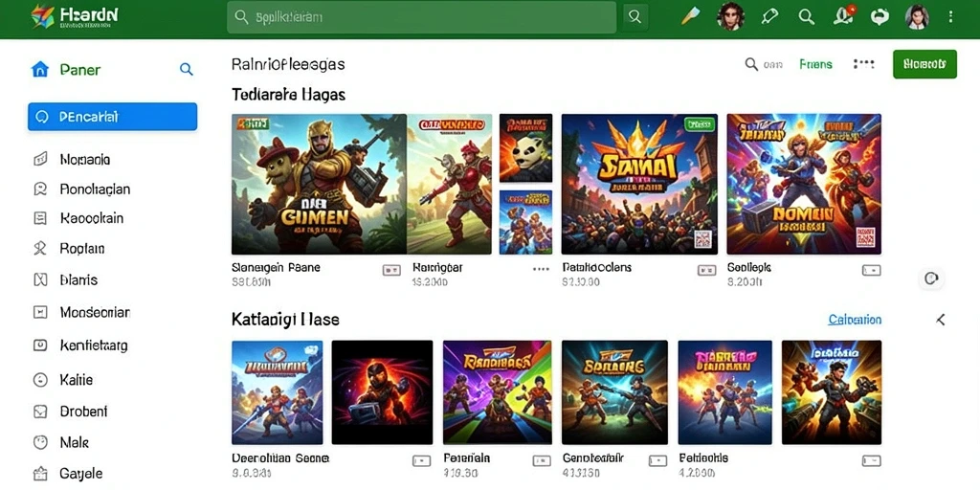Click the badge icon beside Rataiidoclens
980x490 pixels.
[x=707, y=271]
